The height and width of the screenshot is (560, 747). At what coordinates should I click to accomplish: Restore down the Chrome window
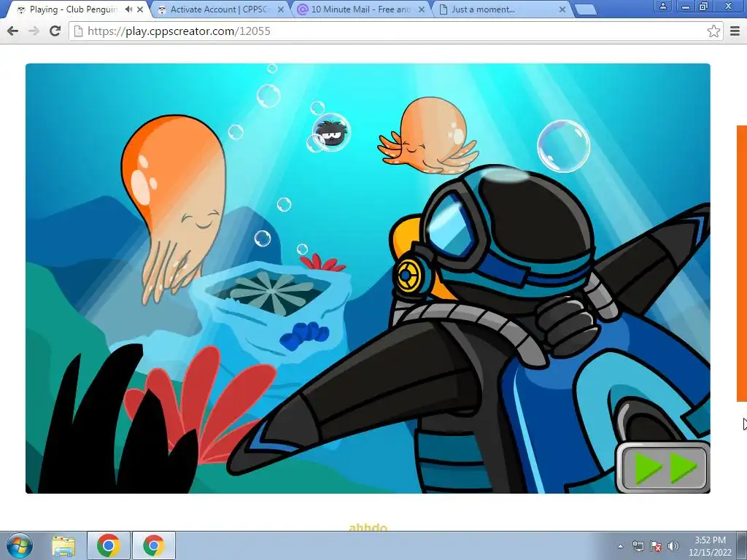[x=704, y=6]
